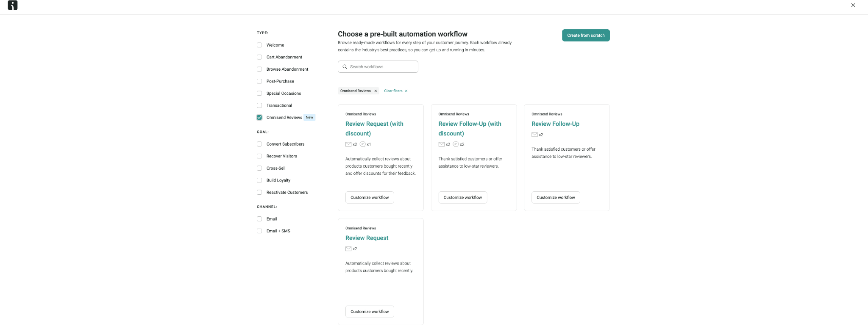
Task: Close the workflow chooser with X icon
Action: [x=853, y=5]
